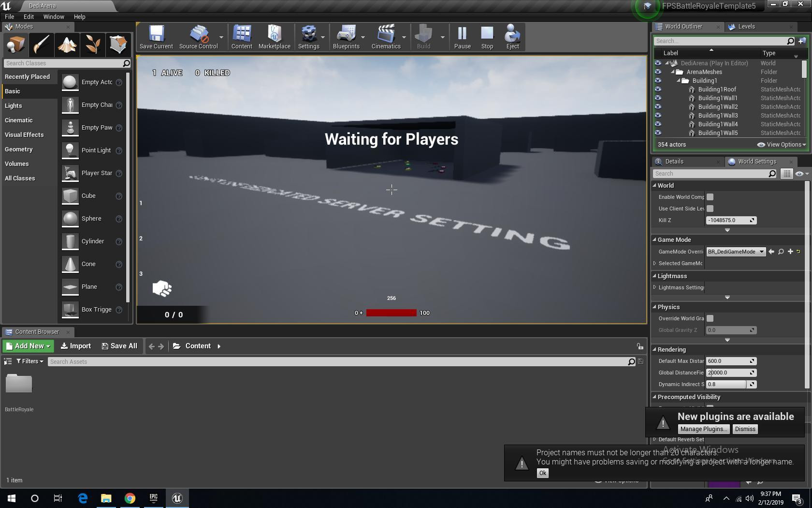The height and width of the screenshot is (508, 812).
Task: Browse to GameMode asset magnifier icon
Action: 781,252
